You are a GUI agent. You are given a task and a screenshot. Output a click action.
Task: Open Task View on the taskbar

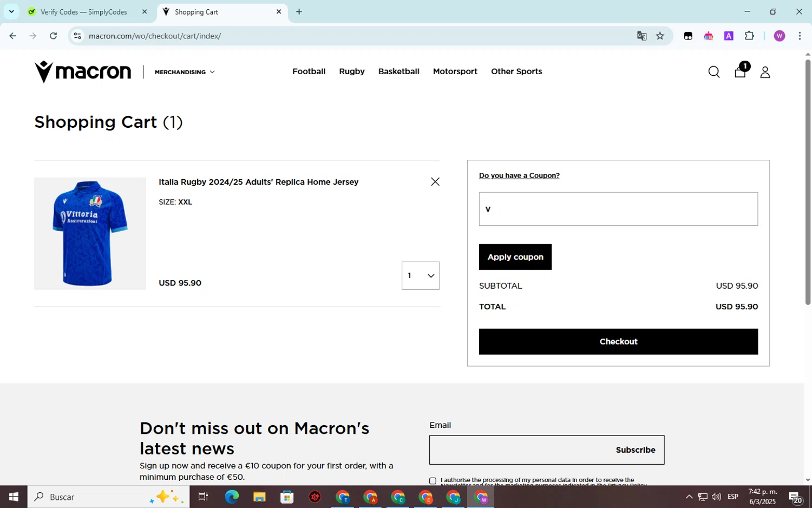203,497
